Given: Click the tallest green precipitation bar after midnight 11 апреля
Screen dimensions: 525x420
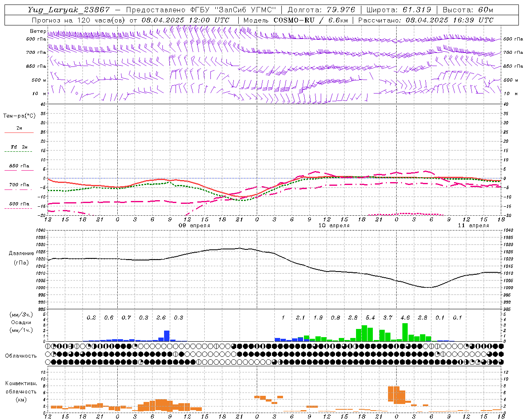Looking at the screenshot, I should 405,332.
